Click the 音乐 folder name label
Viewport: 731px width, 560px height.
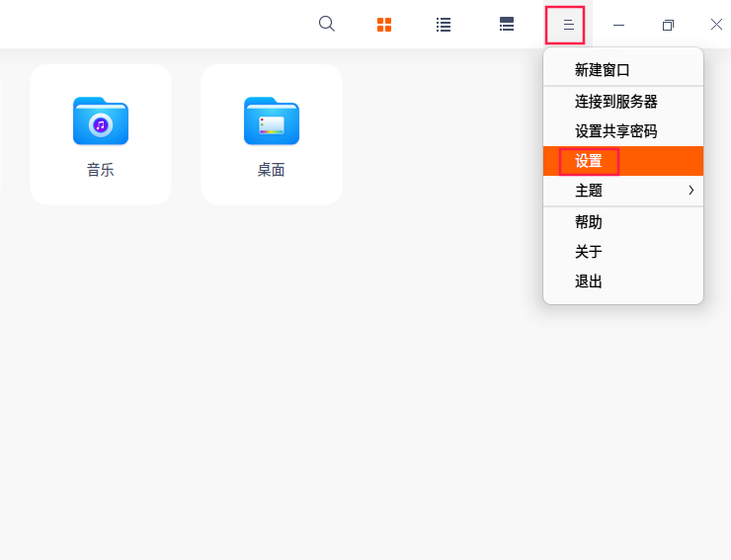pos(101,170)
